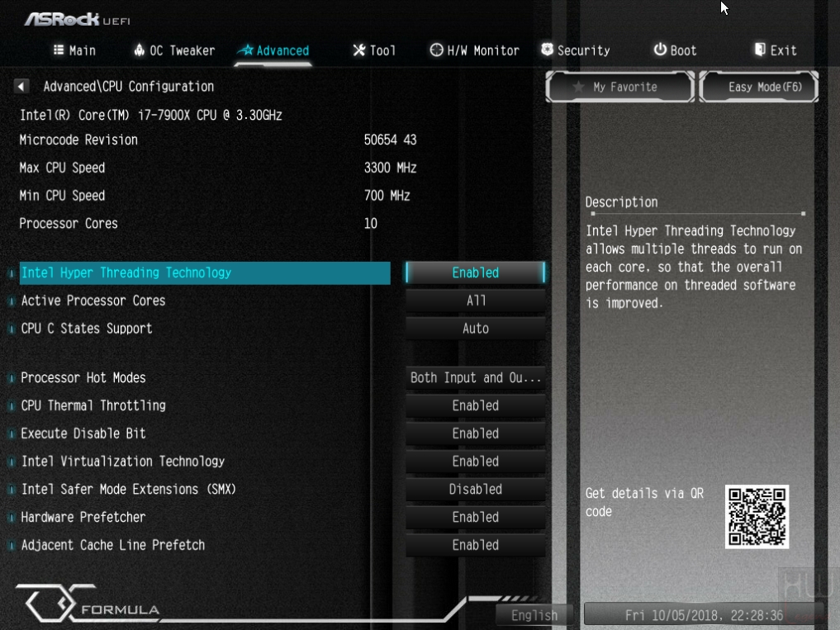Click the info marker beside Adjacent Cache Line
Image resolution: width=840 pixels, height=630 pixels.
(x=11, y=545)
